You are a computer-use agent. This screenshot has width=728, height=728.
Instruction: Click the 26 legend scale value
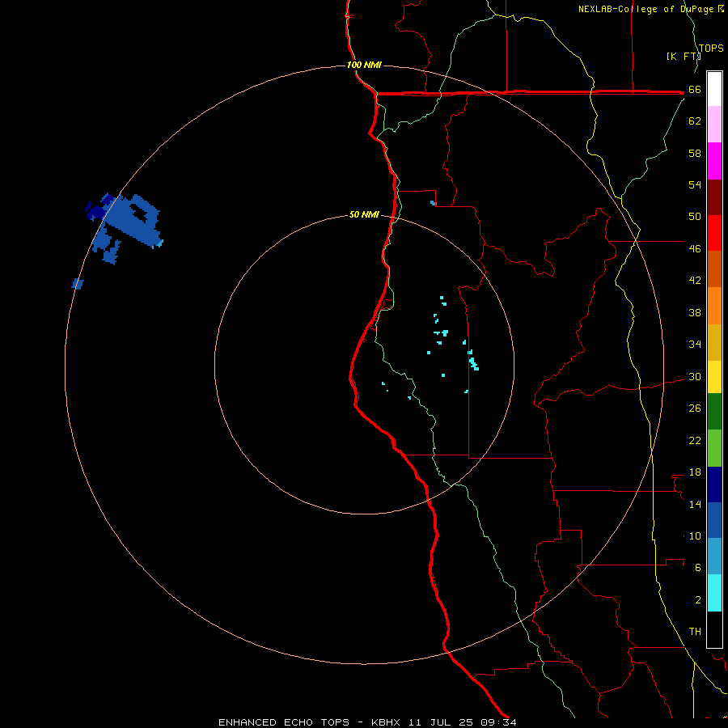coord(695,408)
